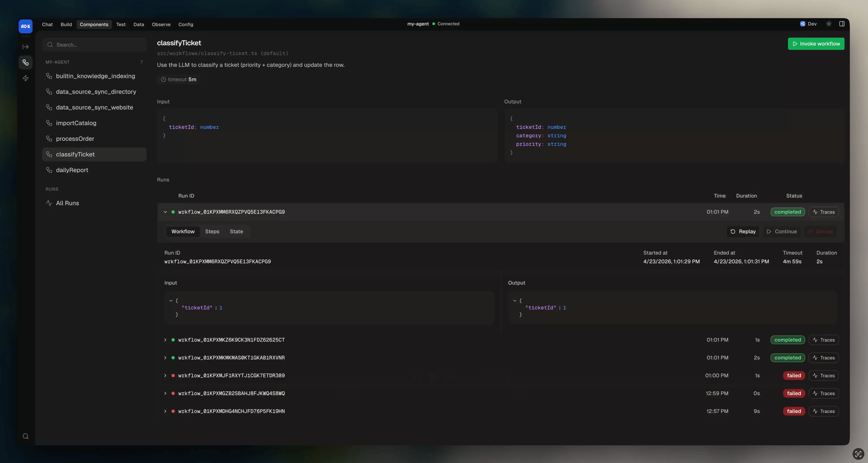Click the my-agent connection title
Screen dimensions: 868x463
418,24
